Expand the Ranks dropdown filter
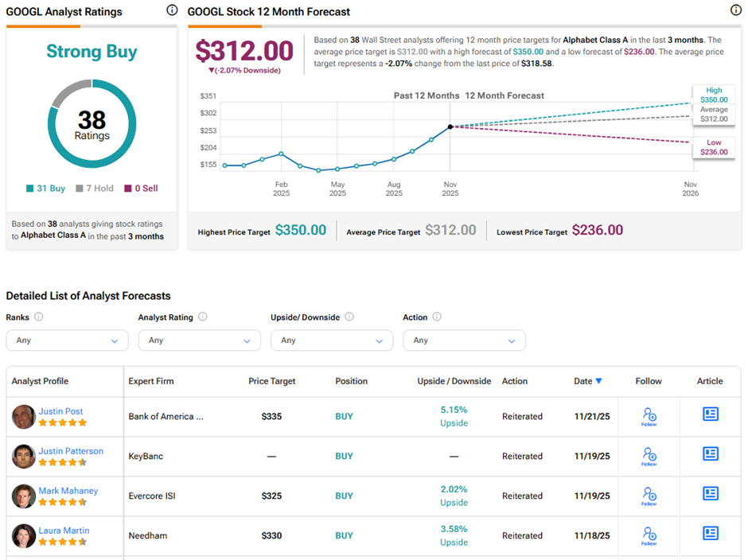This screenshot has width=748, height=560. click(67, 340)
